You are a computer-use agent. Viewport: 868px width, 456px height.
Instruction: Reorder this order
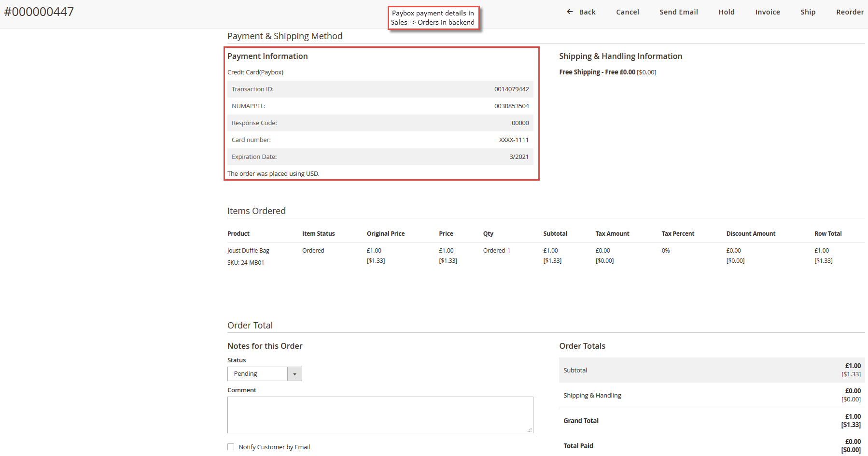850,12
